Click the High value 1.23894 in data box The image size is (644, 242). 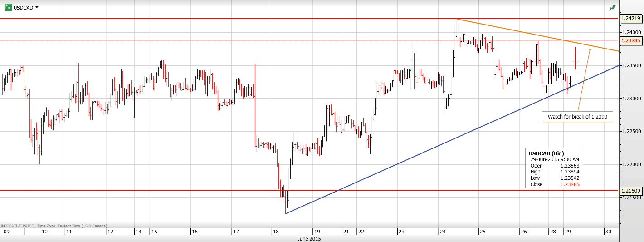(570, 172)
